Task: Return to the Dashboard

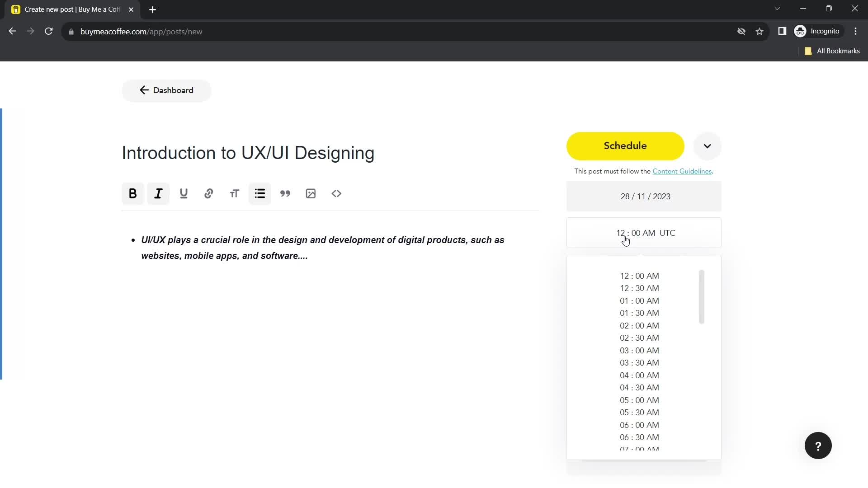Action: (x=166, y=90)
